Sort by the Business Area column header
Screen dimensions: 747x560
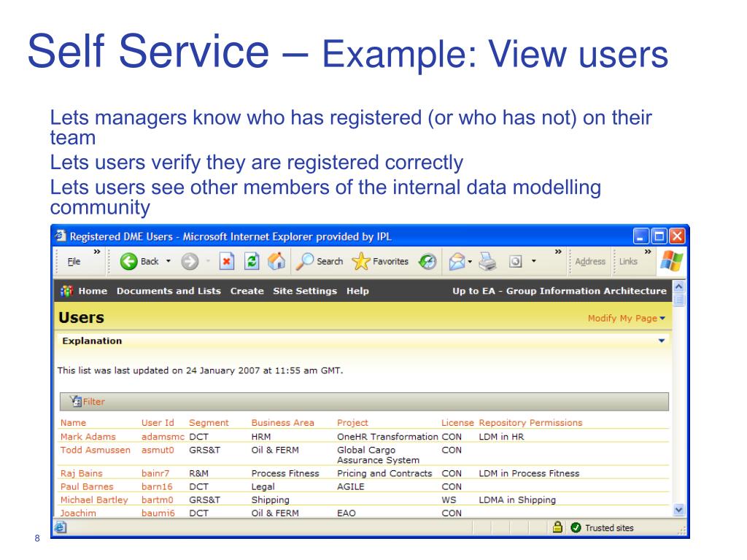click(x=282, y=423)
